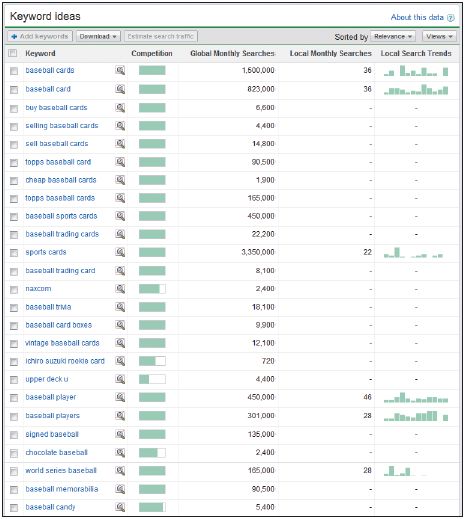The width and height of the screenshot is (467, 519).
Task: Open the baseball trading cards keyword link
Action: pyautogui.click(x=62, y=234)
